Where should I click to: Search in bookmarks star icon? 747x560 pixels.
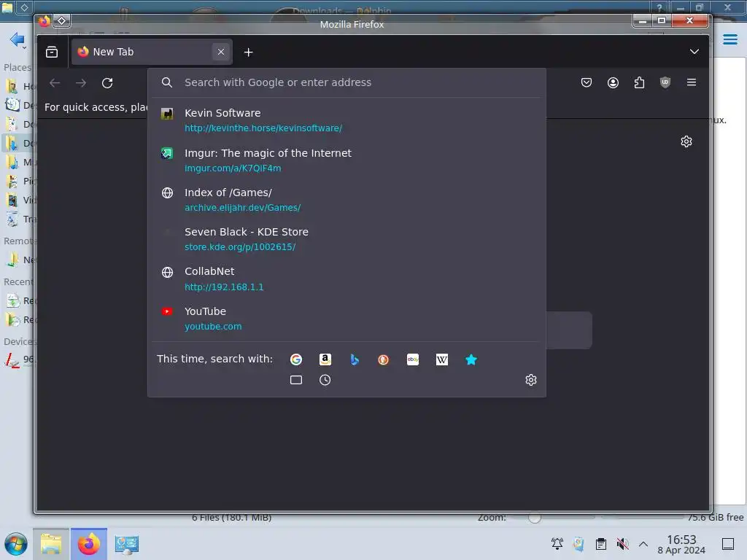point(471,359)
